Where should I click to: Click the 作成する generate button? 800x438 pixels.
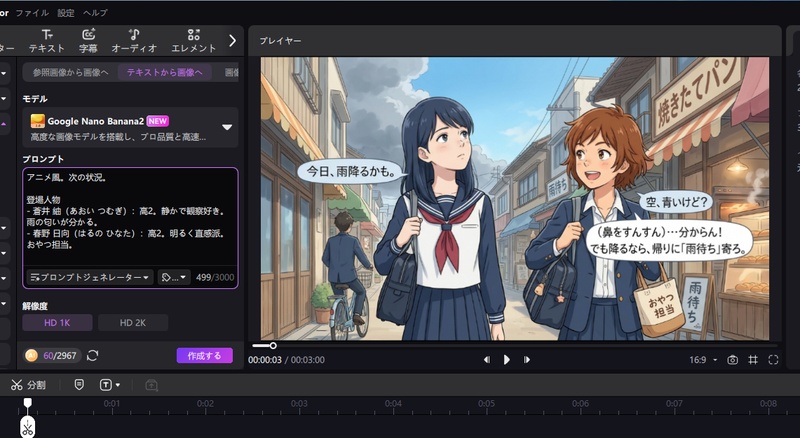[x=205, y=356]
